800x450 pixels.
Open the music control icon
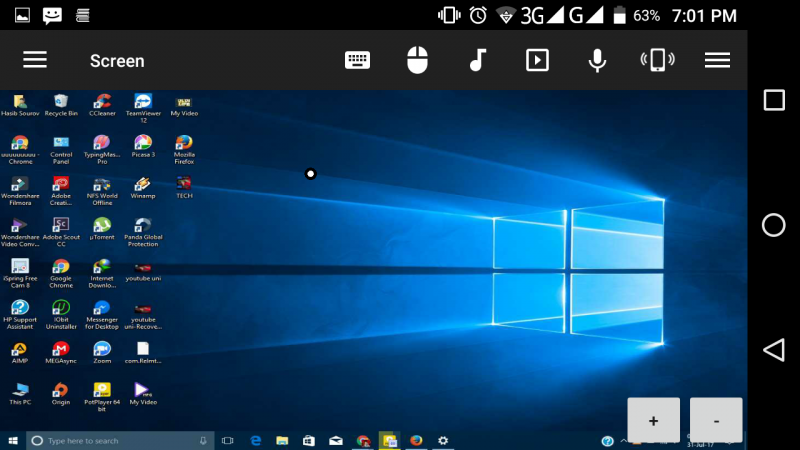tap(477, 60)
